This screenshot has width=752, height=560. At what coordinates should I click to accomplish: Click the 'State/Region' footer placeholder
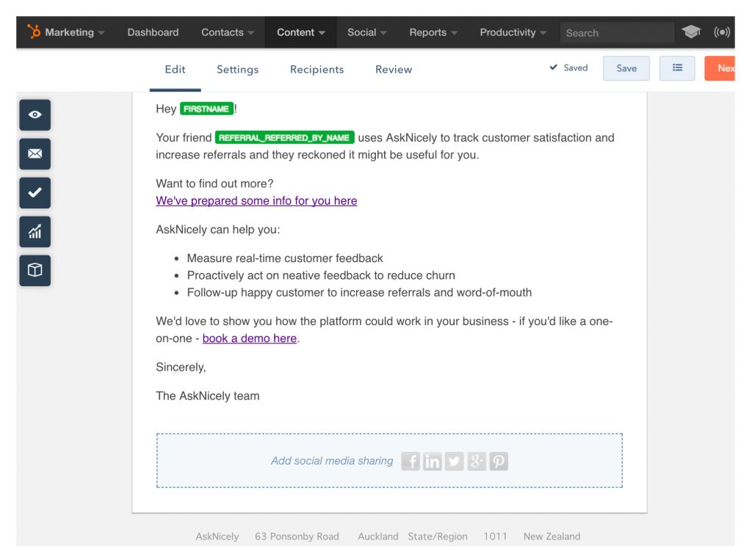(x=438, y=537)
